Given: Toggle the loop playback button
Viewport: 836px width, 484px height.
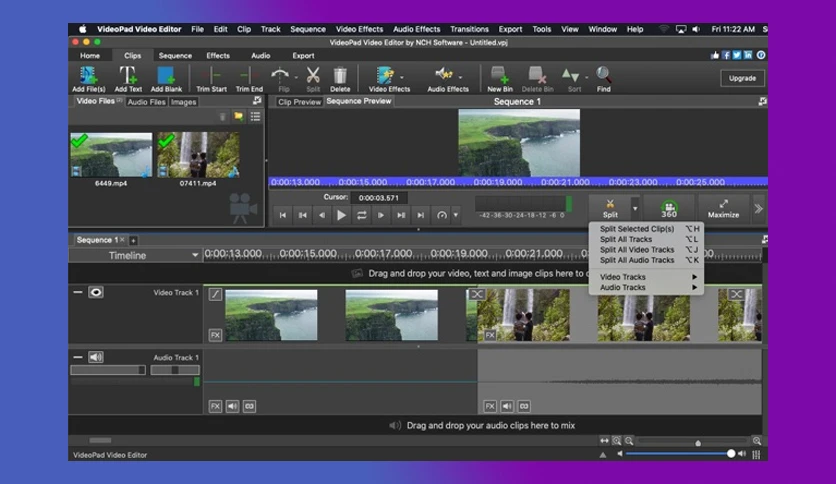Looking at the screenshot, I should 361,215.
